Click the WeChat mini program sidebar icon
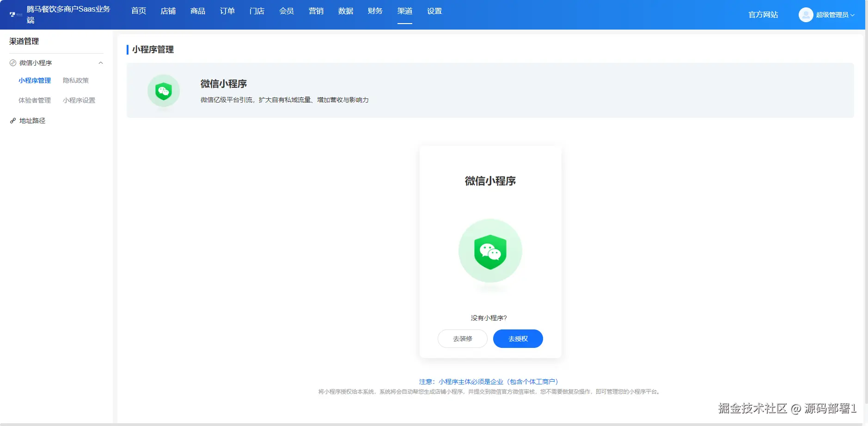Viewport: 868px width, 426px height. point(13,63)
